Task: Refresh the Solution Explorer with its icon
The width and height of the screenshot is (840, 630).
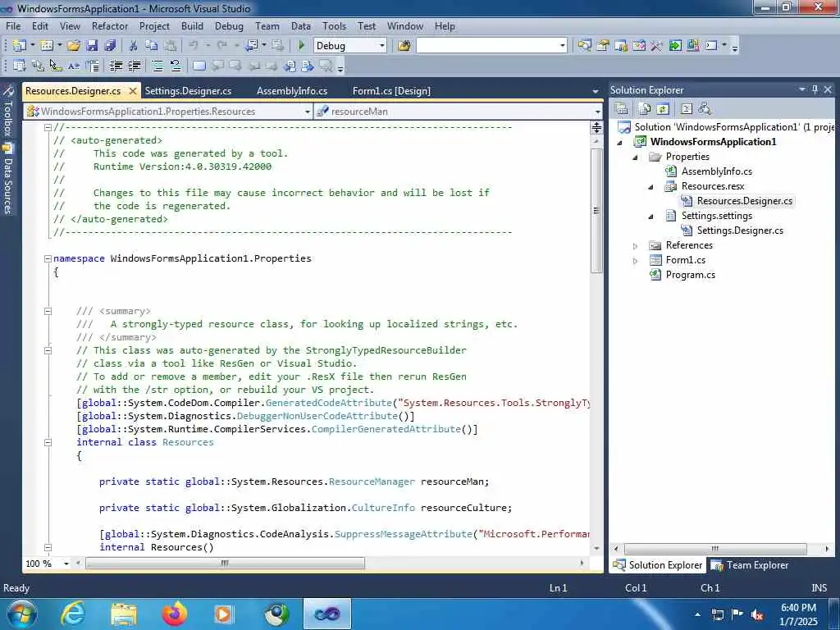Action: click(x=663, y=109)
